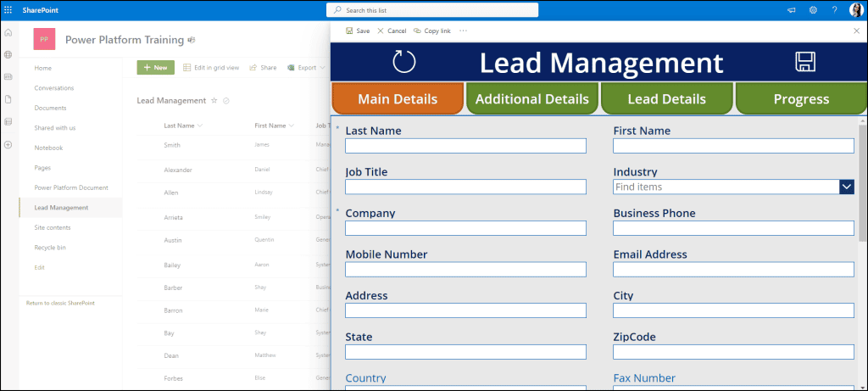Click Edit link in navigation
Image resolution: width=868 pixels, height=391 pixels.
(39, 267)
